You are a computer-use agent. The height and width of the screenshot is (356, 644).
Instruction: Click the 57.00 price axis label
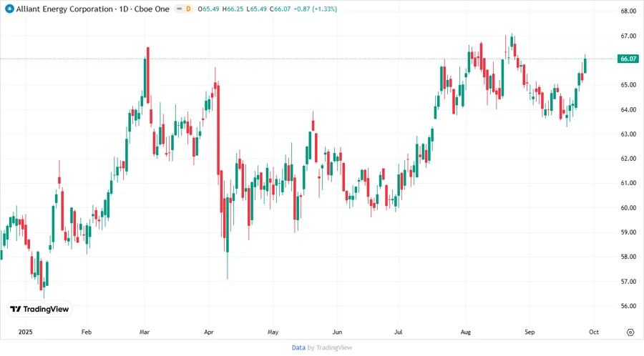point(628,282)
